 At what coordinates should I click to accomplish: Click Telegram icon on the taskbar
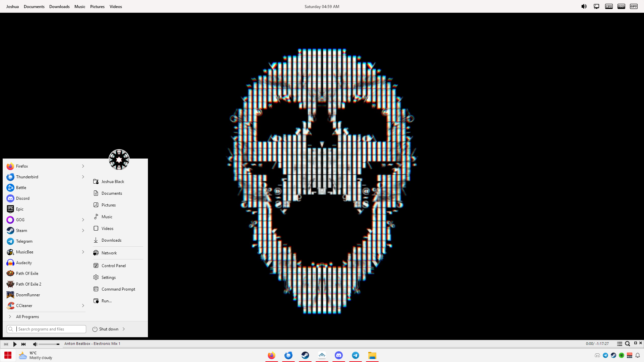[x=356, y=355]
